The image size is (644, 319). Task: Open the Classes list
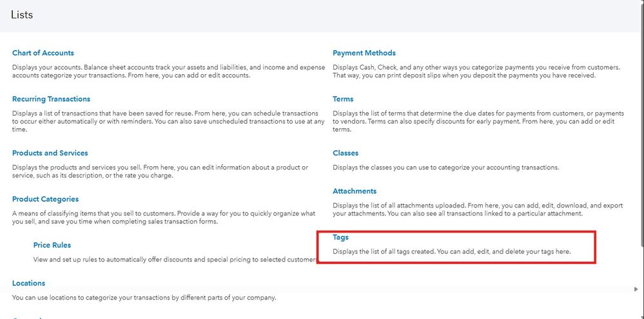point(346,153)
